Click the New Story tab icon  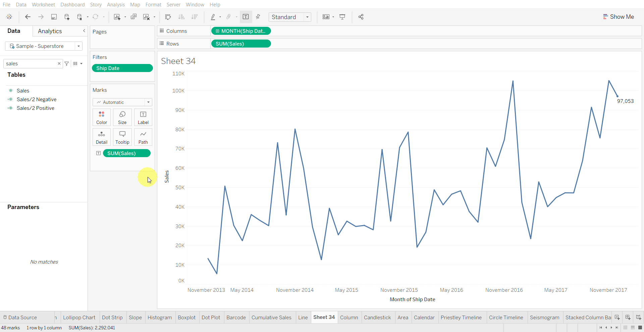click(x=639, y=317)
